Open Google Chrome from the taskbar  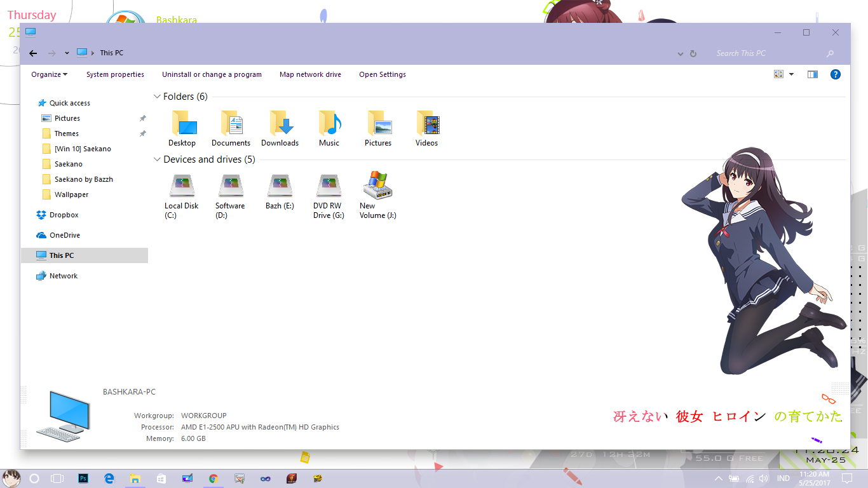(x=214, y=478)
